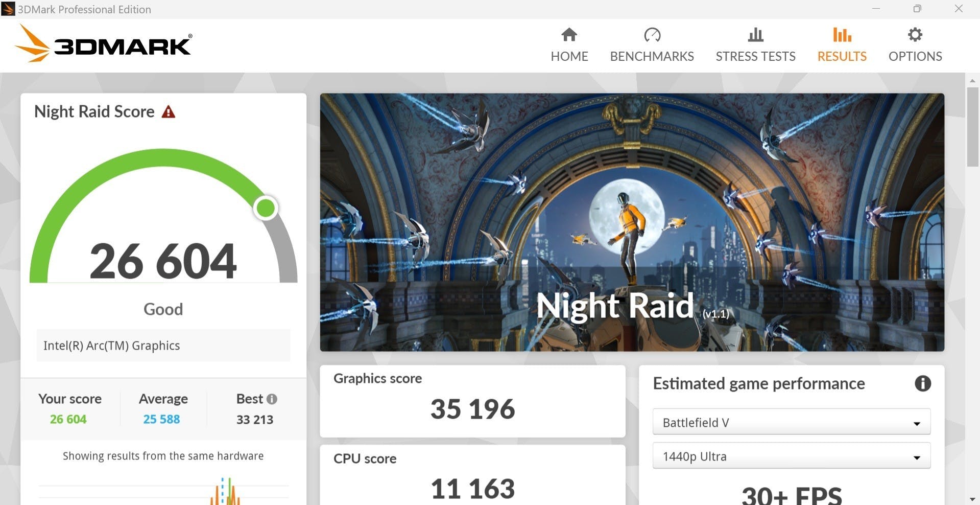Viewport: 980px width, 505px height.
Task: Open the 1440p Ultra resolution dropdown
Action: [x=791, y=456]
